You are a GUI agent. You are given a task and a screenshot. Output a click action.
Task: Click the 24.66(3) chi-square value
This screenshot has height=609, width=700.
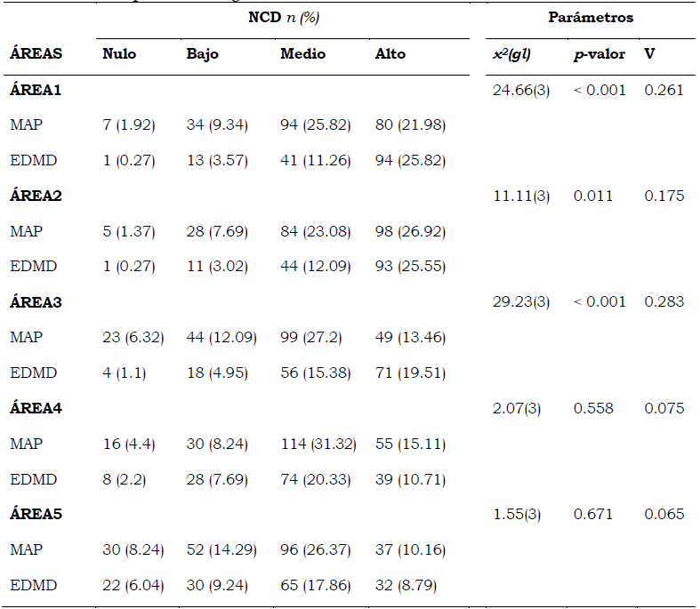(520, 90)
